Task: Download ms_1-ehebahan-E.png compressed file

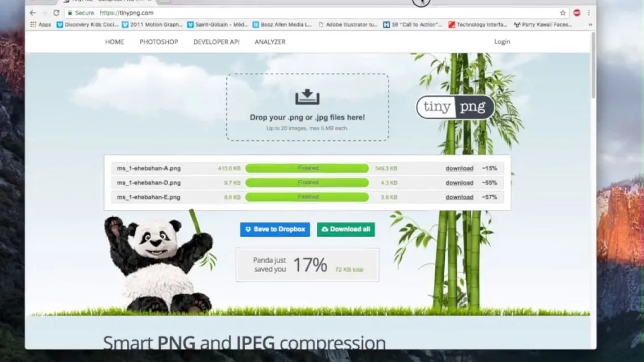Action: click(459, 197)
